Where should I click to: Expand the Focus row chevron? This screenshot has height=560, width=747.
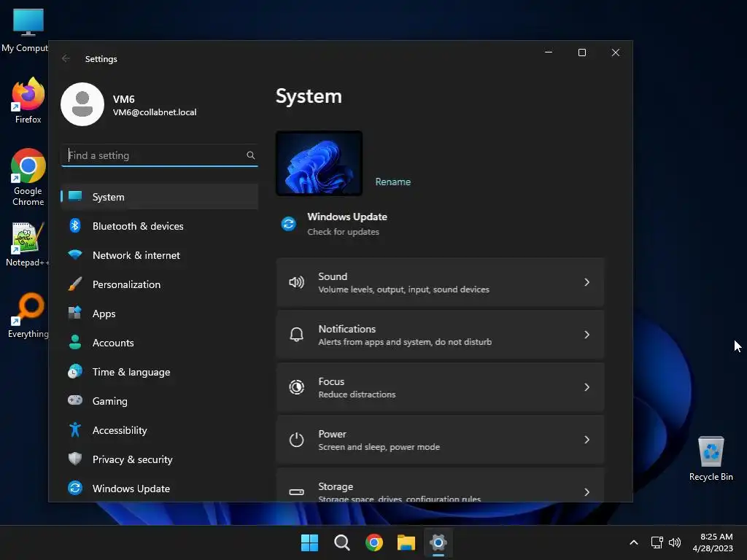click(587, 387)
